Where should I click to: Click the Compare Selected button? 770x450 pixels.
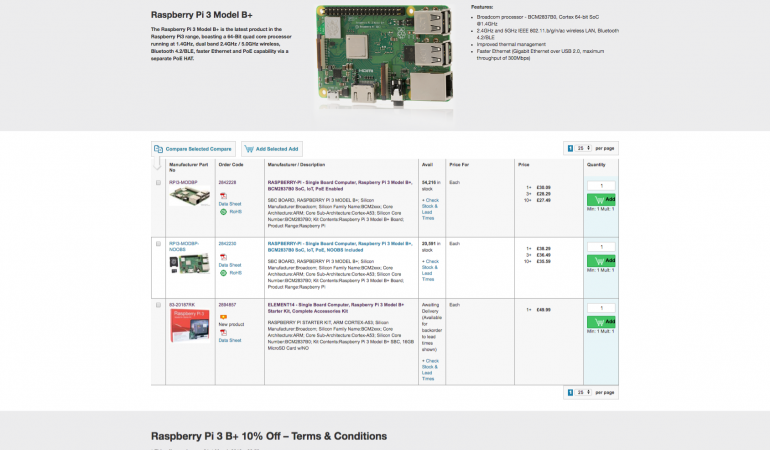tap(193, 149)
